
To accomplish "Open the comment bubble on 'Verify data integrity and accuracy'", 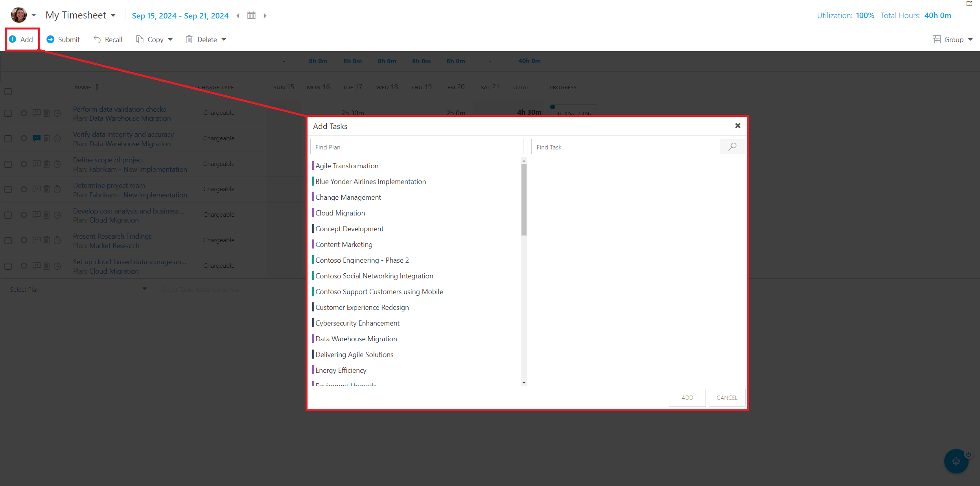I will pyautogui.click(x=36, y=138).
